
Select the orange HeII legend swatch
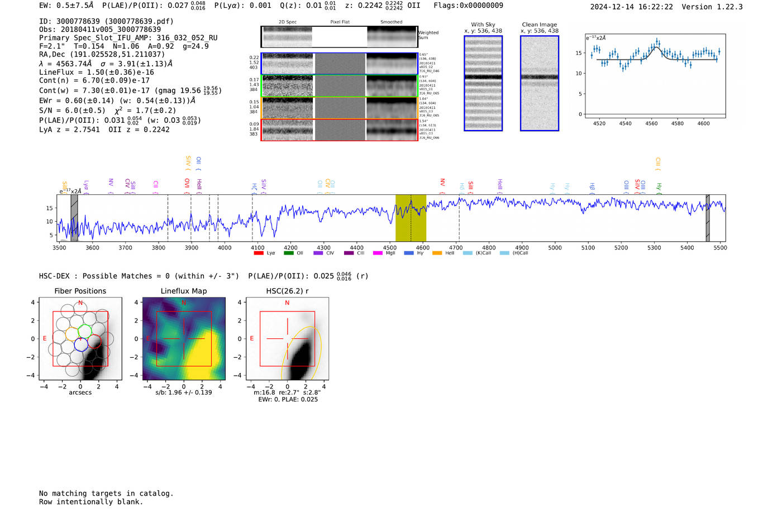[x=437, y=253]
